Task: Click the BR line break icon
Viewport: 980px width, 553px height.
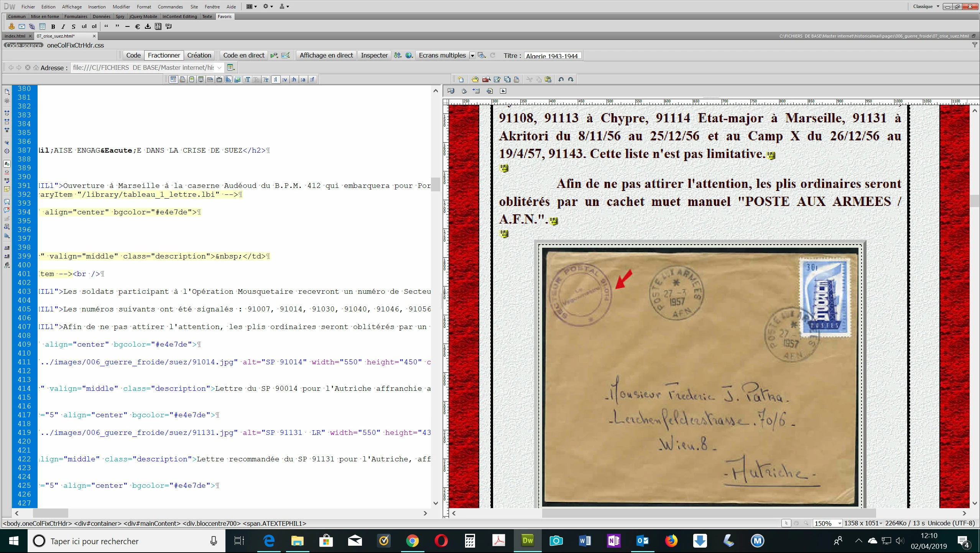Action: tap(169, 26)
